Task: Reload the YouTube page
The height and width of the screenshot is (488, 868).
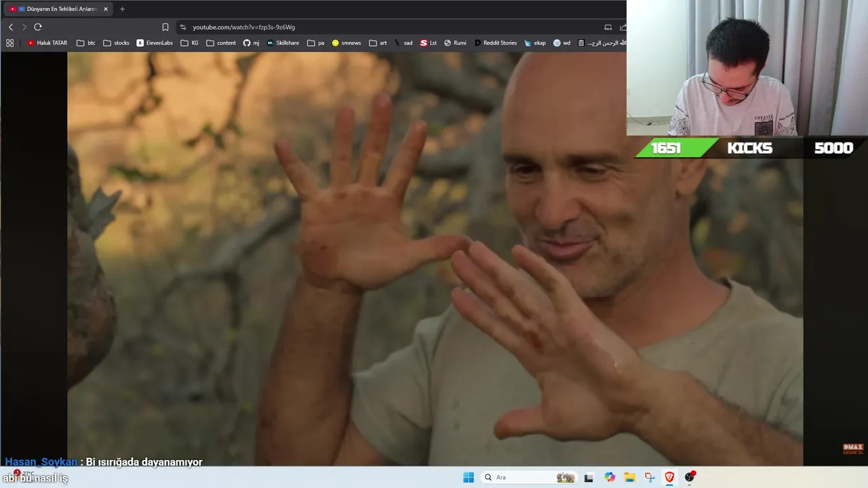Action: (x=38, y=27)
